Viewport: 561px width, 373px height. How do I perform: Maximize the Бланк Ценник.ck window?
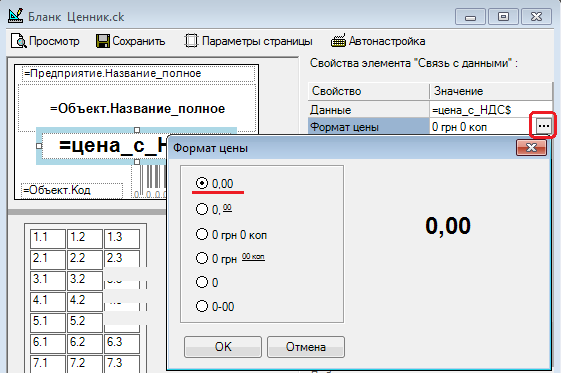pos(503,17)
